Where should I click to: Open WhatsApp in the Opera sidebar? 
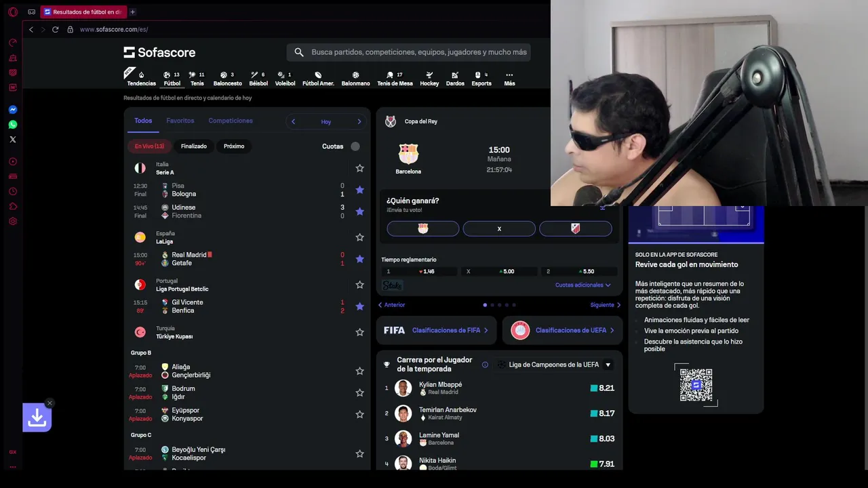pos(13,125)
